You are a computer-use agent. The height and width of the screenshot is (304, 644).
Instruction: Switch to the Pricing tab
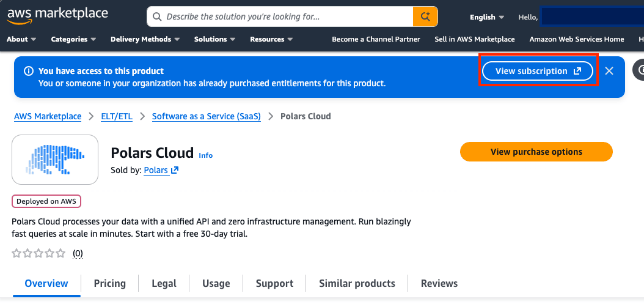click(109, 283)
